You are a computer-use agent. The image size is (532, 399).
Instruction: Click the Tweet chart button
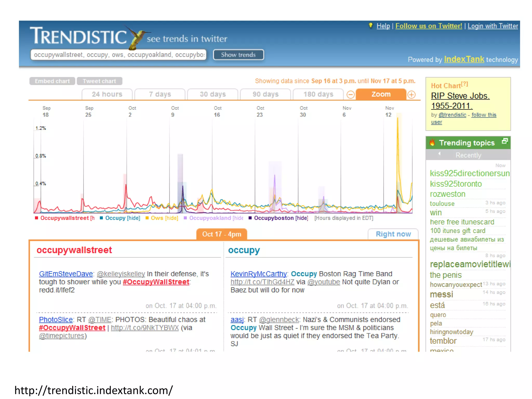[99, 81]
